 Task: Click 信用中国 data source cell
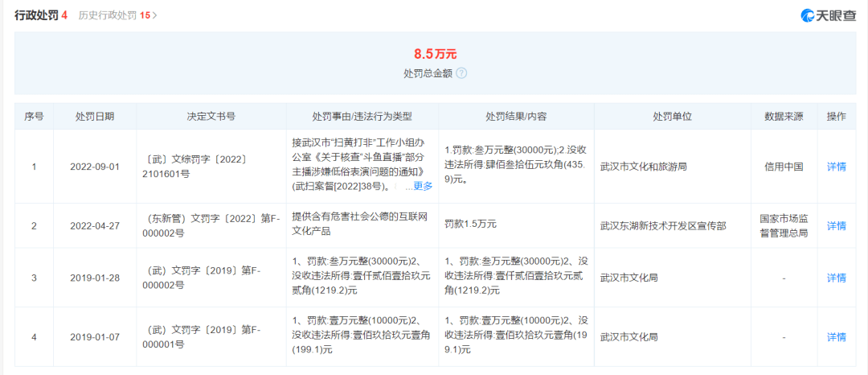point(783,167)
